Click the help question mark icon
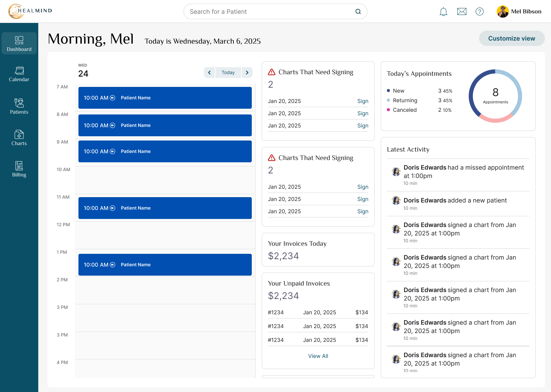This screenshot has height=392, width=551. (479, 11)
